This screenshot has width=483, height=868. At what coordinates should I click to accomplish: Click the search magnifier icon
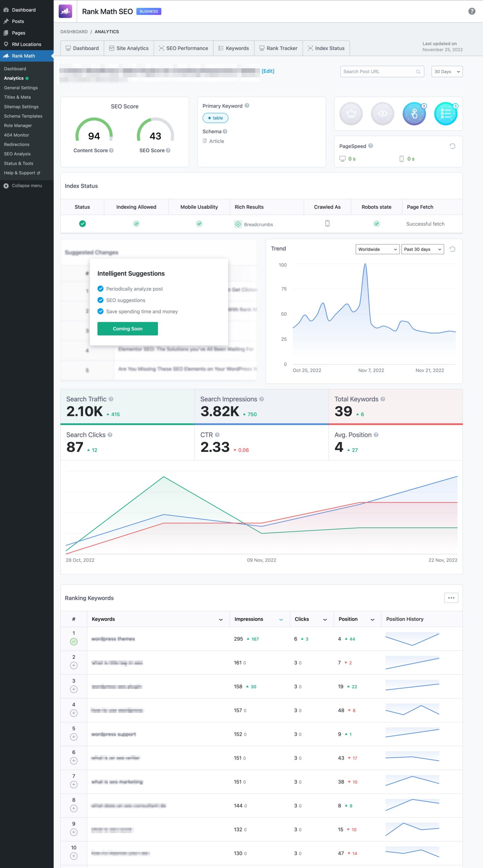pos(418,72)
